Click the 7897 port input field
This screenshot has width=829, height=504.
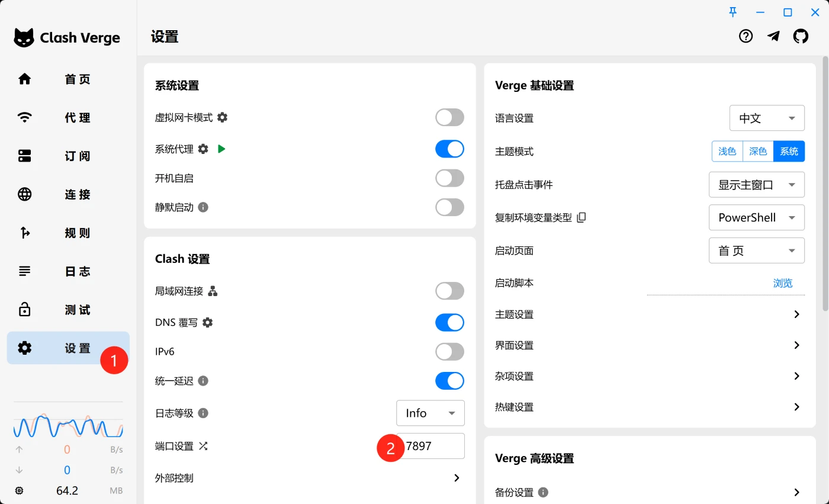coord(430,446)
